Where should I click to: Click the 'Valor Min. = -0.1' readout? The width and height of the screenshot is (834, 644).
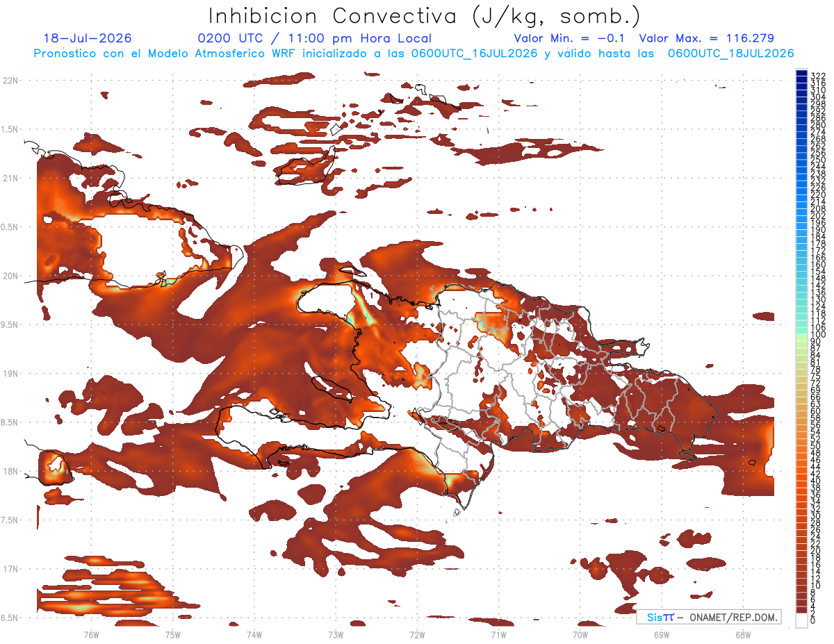(x=569, y=39)
